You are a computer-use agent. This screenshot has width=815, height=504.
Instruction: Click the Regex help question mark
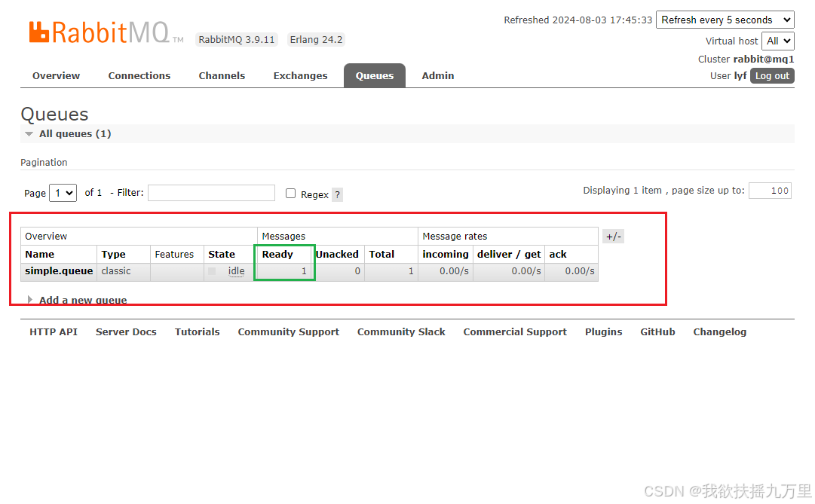[x=337, y=195]
